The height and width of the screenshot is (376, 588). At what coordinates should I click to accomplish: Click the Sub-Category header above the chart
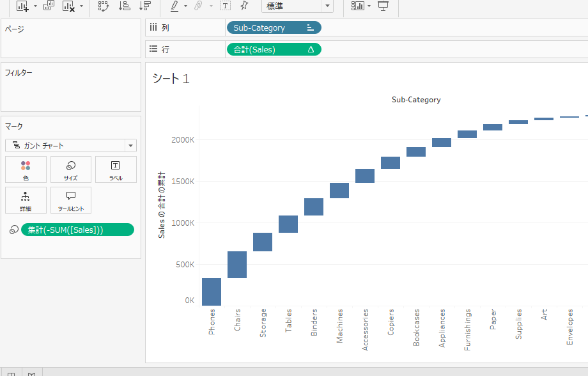(416, 100)
